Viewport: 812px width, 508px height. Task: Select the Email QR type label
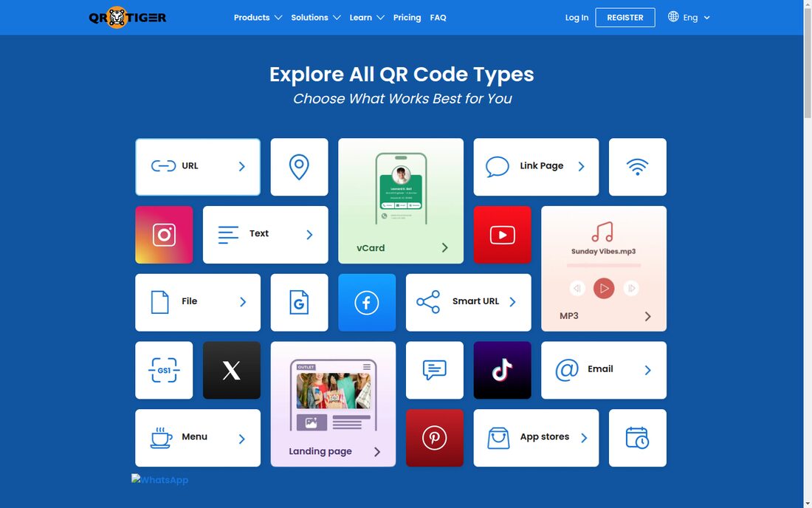pos(600,368)
